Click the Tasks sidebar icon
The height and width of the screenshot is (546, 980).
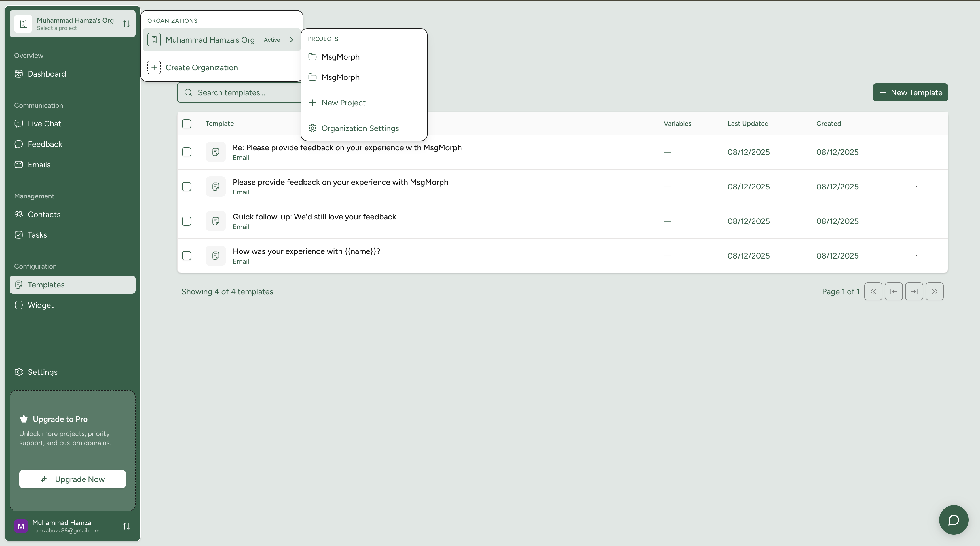pos(19,235)
